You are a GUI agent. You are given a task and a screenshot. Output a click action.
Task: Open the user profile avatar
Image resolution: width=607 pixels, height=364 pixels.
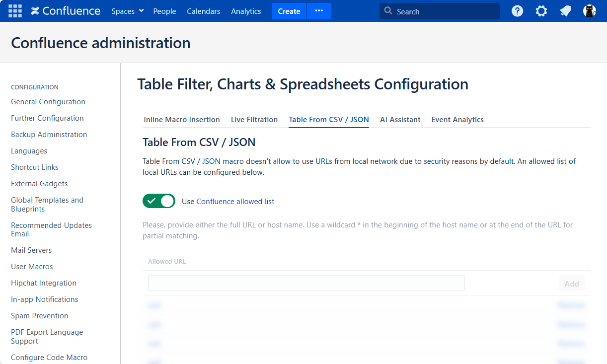tap(589, 11)
